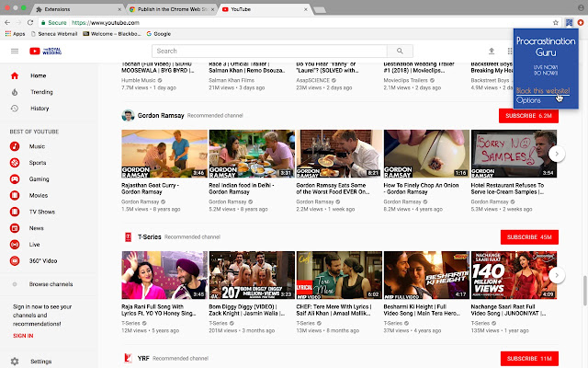588x368 pixels.
Task: Click the Music category icon
Action: pyautogui.click(x=15, y=146)
